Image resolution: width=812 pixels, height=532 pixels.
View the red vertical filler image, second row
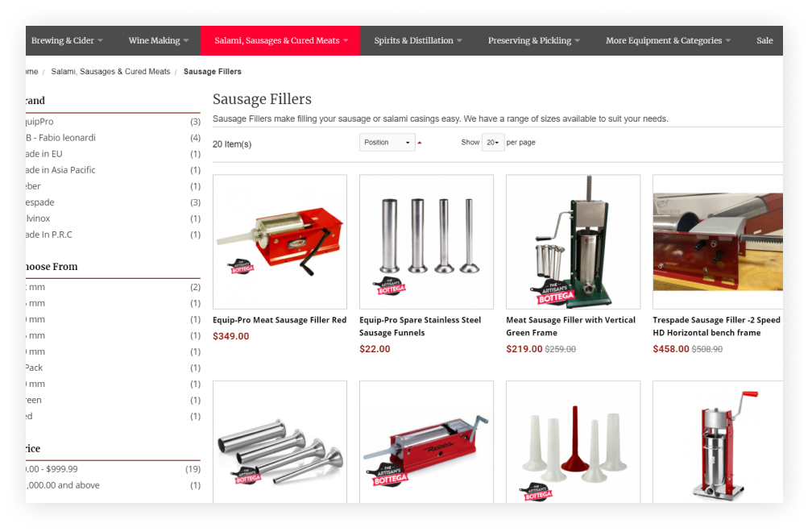[718, 442]
